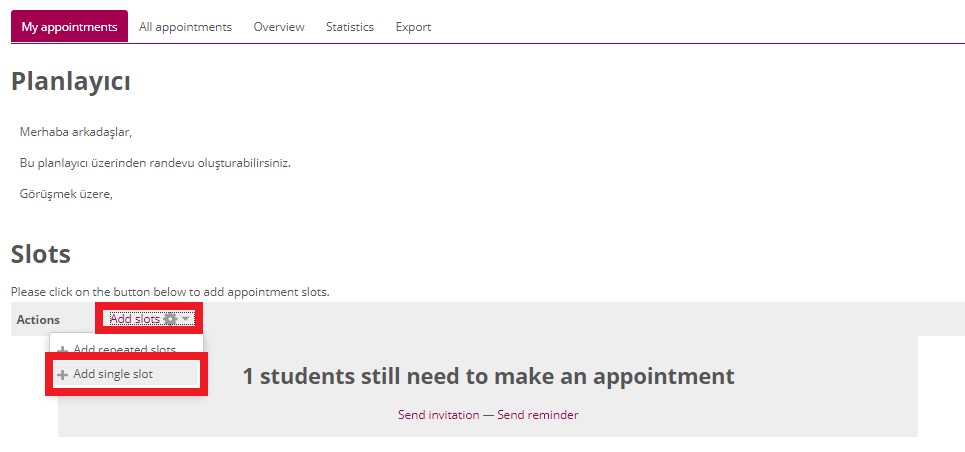
Task: Click the Actions label in the toolbar row
Action: point(38,320)
